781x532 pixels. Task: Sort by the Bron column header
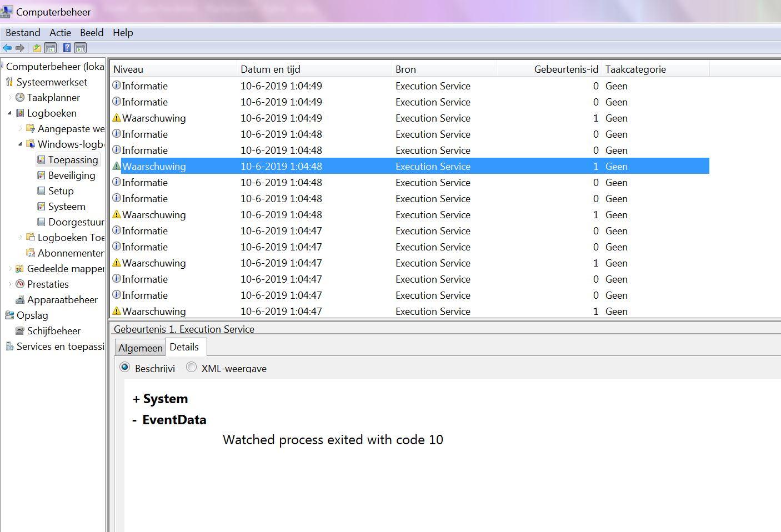[444, 69]
